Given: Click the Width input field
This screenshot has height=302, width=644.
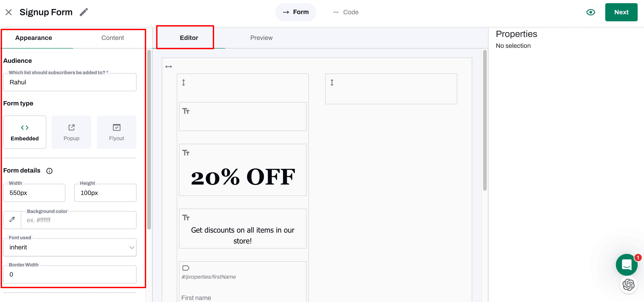Looking at the screenshot, I should point(34,193).
